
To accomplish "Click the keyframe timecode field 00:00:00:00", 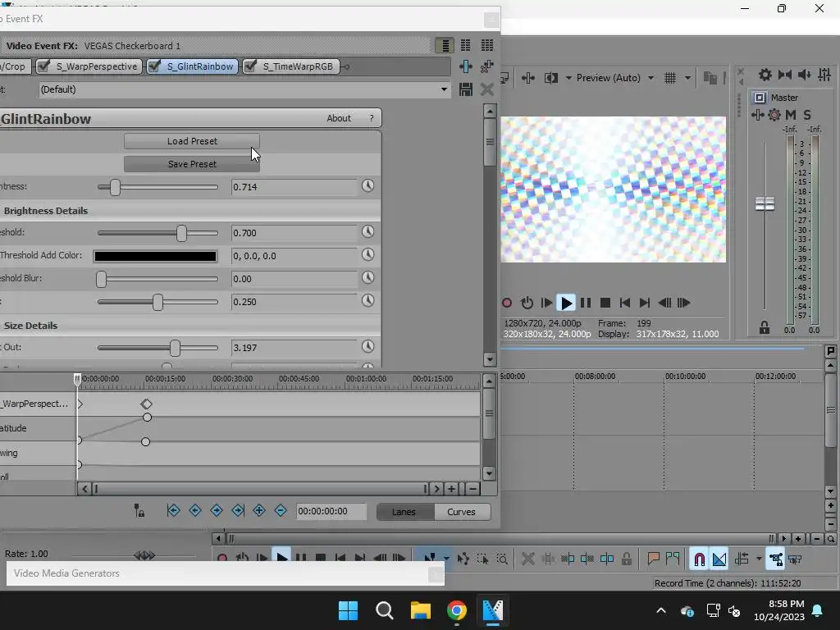I will point(331,512).
